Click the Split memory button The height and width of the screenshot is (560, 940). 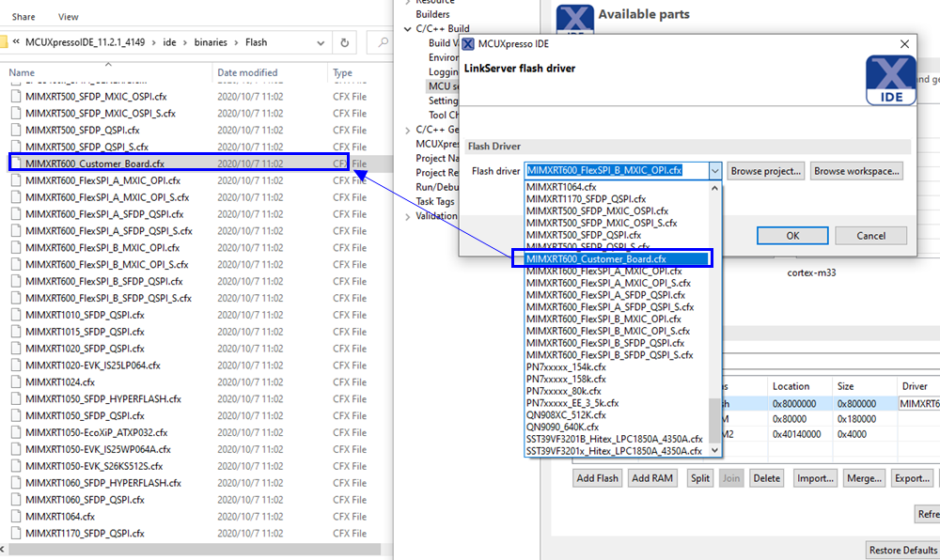pos(699,478)
